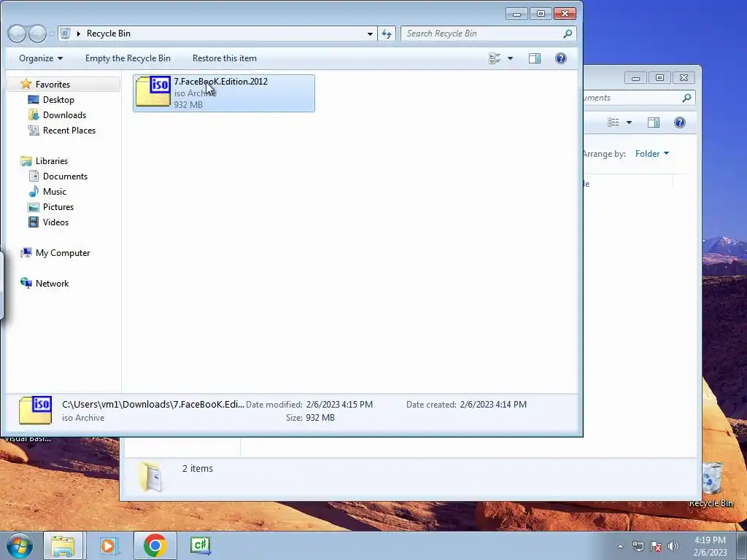The height and width of the screenshot is (560, 747).
Task: Click the Recycle Bin icon in address bar
Action: (66, 34)
